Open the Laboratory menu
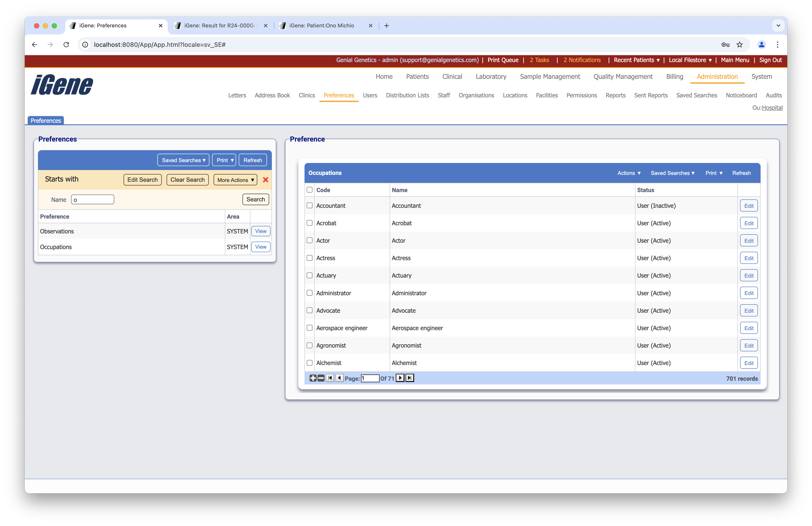Viewport: 812px width, 526px height. (491, 76)
